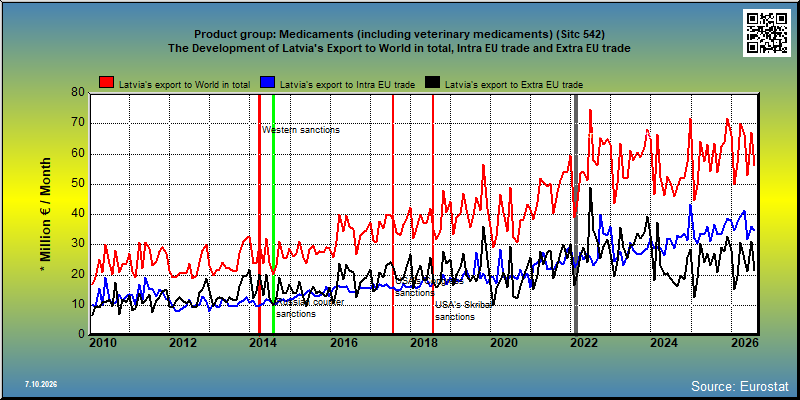Select legend text 'Latvia's export to Extra EU trade'

click(514, 85)
